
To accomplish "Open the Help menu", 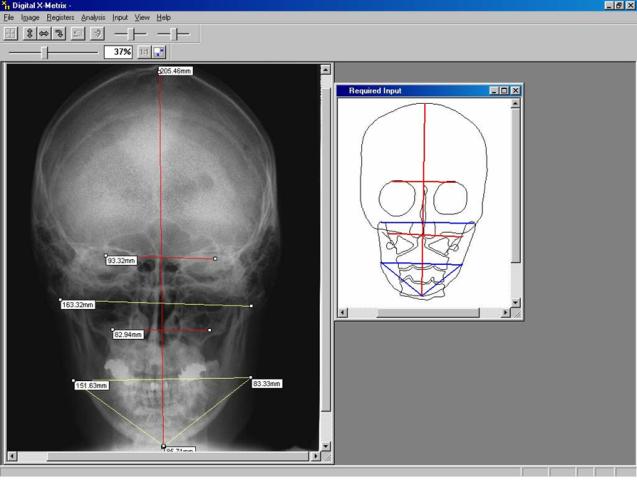I will 163,17.
